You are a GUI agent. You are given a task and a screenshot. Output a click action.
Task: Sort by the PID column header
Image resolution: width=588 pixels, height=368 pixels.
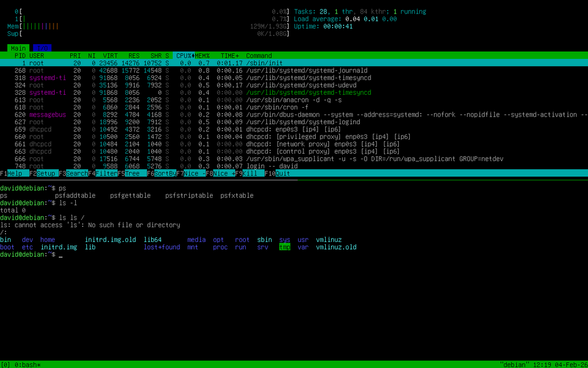[x=20, y=55]
